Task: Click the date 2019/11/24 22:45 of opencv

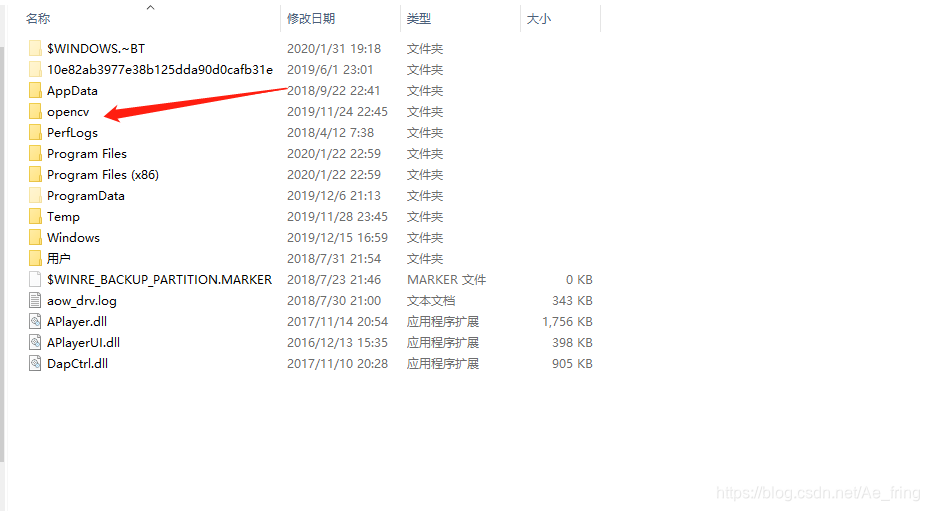Action: point(337,111)
